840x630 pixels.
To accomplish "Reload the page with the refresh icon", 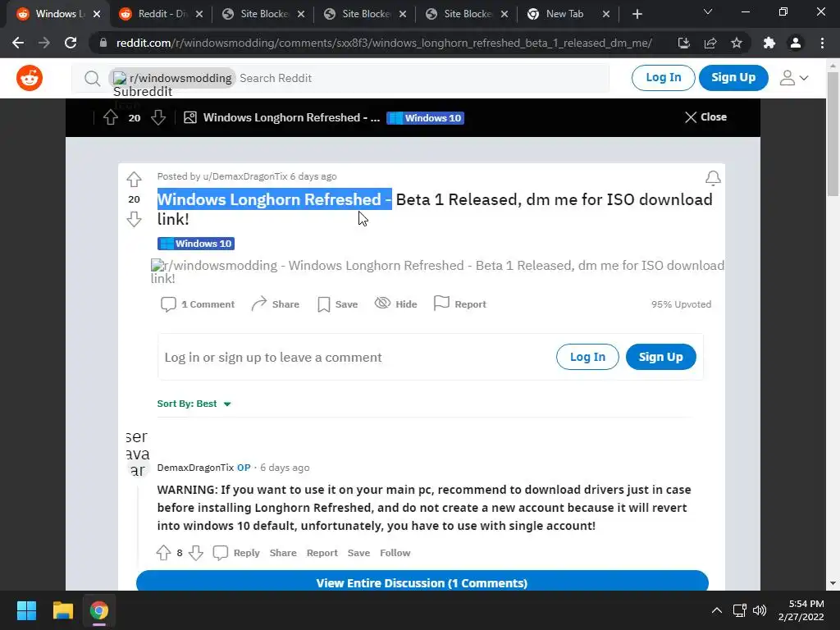I will coord(71,43).
